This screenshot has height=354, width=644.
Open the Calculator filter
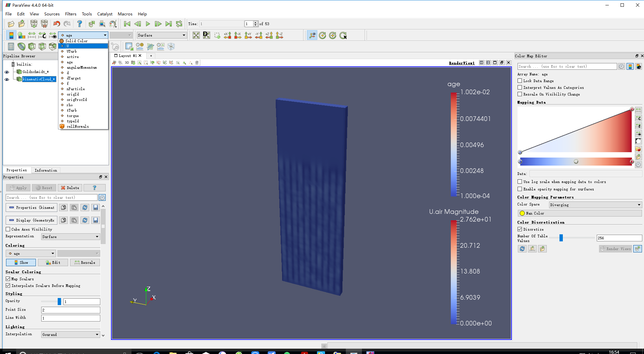point(11,47)
